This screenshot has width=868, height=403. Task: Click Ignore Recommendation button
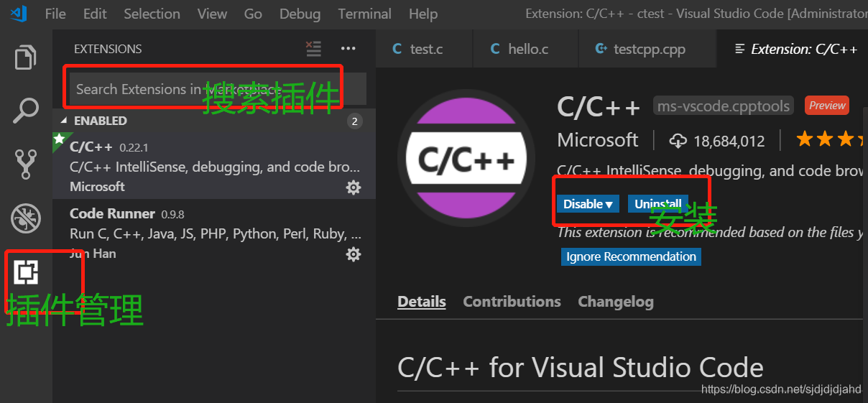coord(631,256)
